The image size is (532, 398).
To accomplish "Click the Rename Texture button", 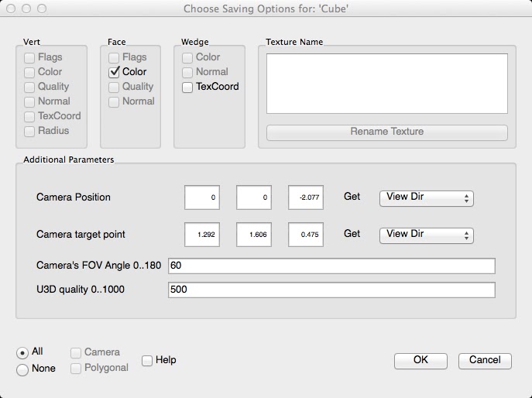I will (x=386, y=132).
